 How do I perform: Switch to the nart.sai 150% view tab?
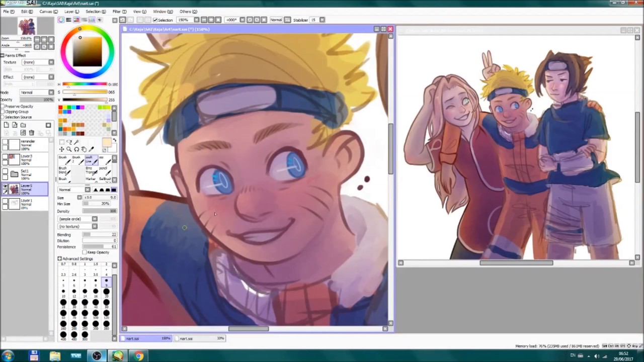point(146,338)
